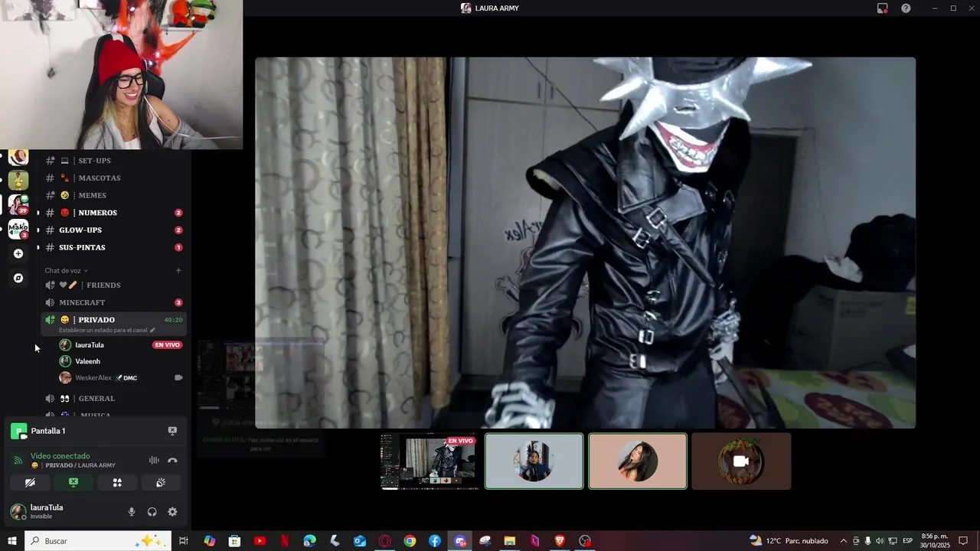Open Discover servers compass icon
The image size is (980, 551).
click(18, 278)
